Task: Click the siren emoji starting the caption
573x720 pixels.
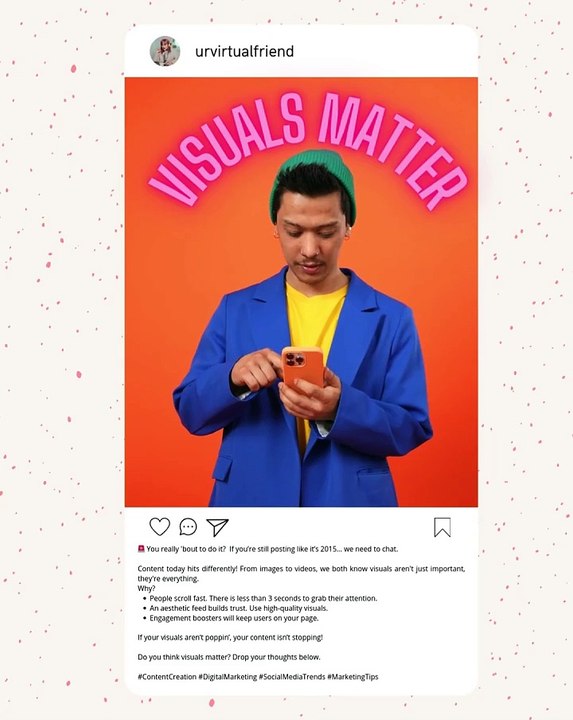Action: [141, 548]
